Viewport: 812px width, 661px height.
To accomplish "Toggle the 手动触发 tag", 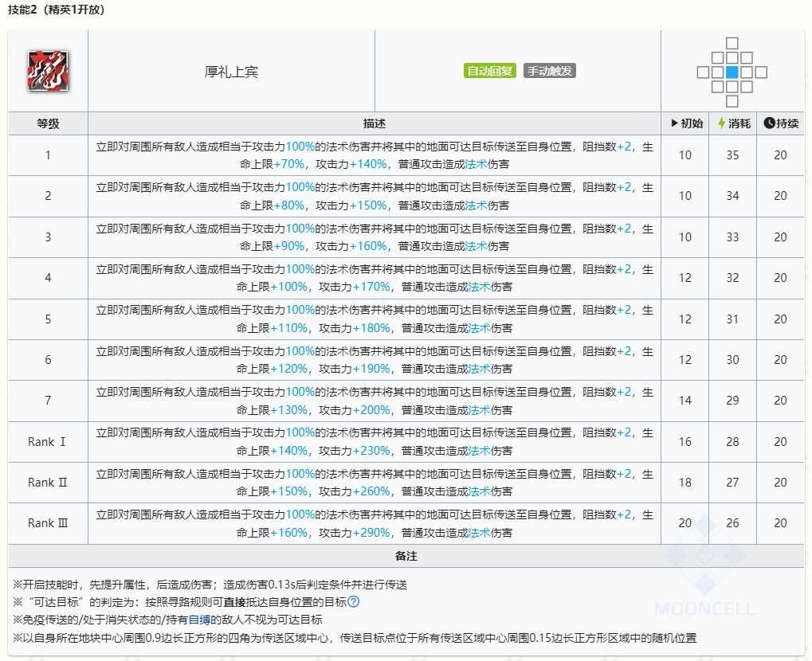I will [549, 70].
